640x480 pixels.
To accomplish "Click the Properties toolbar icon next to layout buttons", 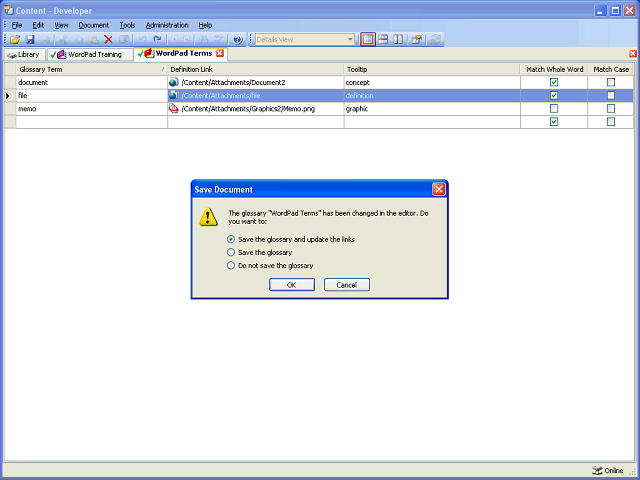I will coord(416,40).
